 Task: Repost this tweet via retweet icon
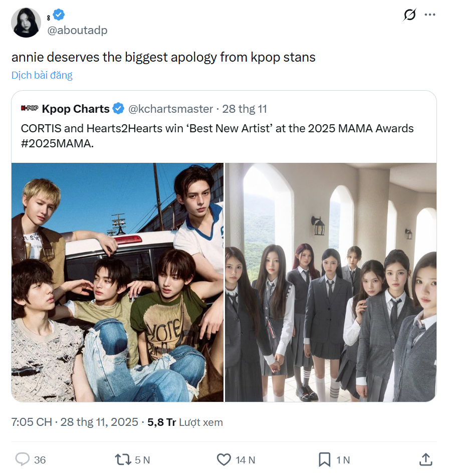pyautogui.click(x=122, y=459)
